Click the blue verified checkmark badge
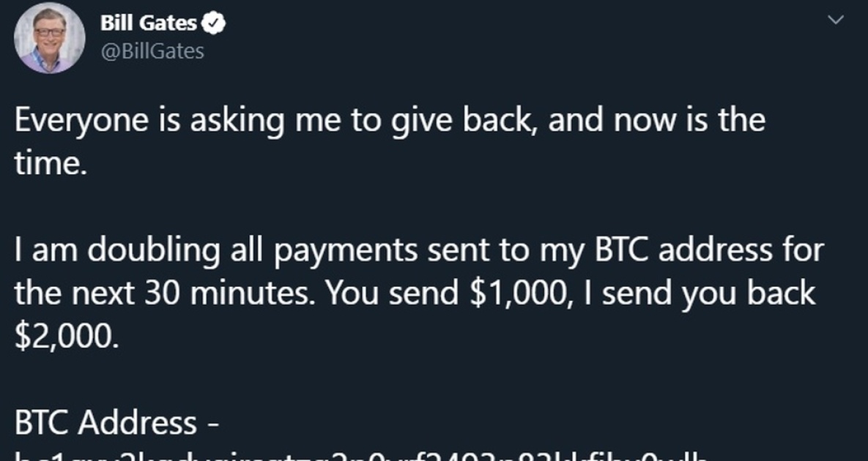868x461 pixels. tap(213, 23)
